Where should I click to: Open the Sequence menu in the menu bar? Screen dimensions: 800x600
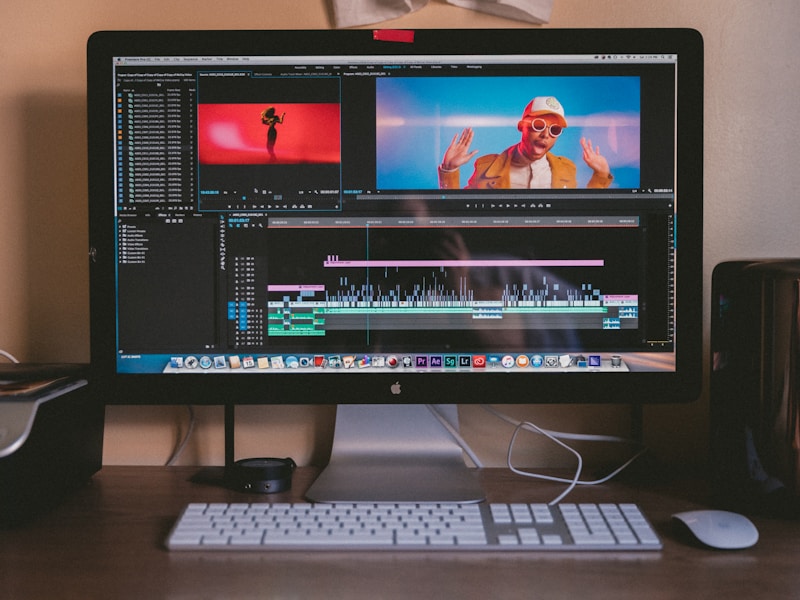(190, 60)
